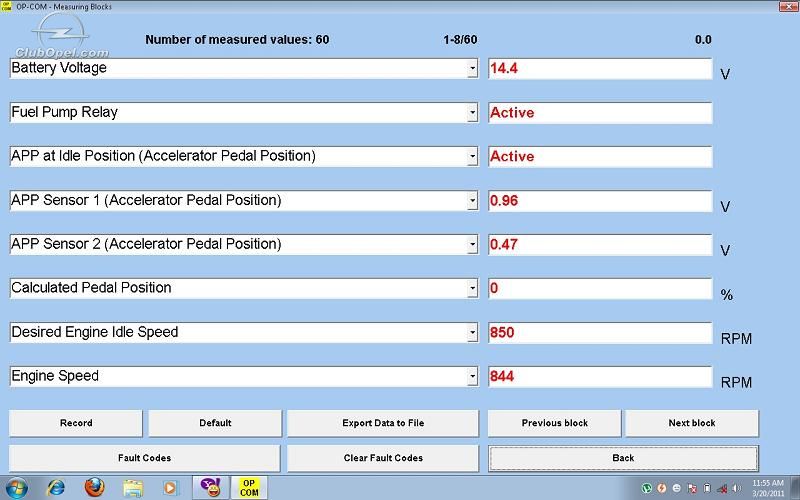Image resolution: width=800 pixels, height=500 pixels.
Task: Open Windows Media Player taskbar icon
Action: pyautogui.click(x=170, y=488)
